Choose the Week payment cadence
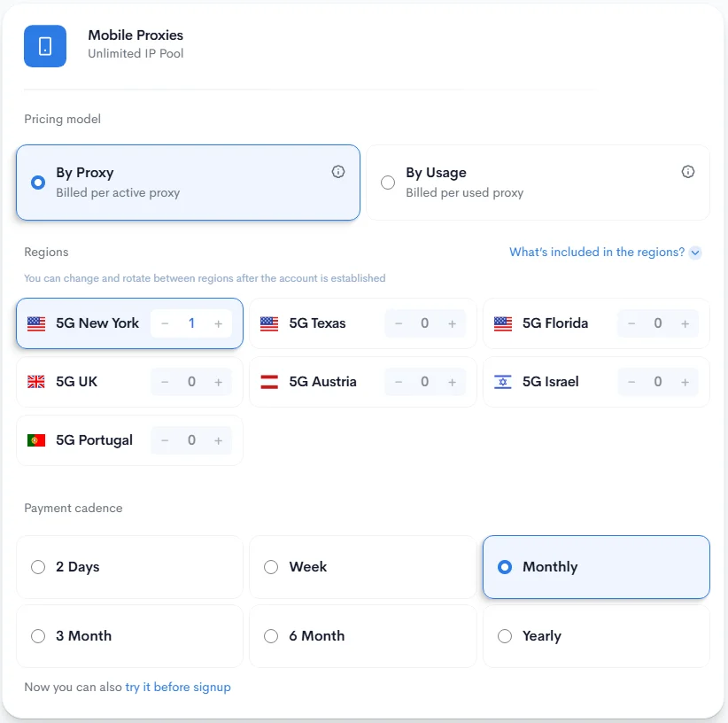The image size is (728, 723). pos(363,567)
